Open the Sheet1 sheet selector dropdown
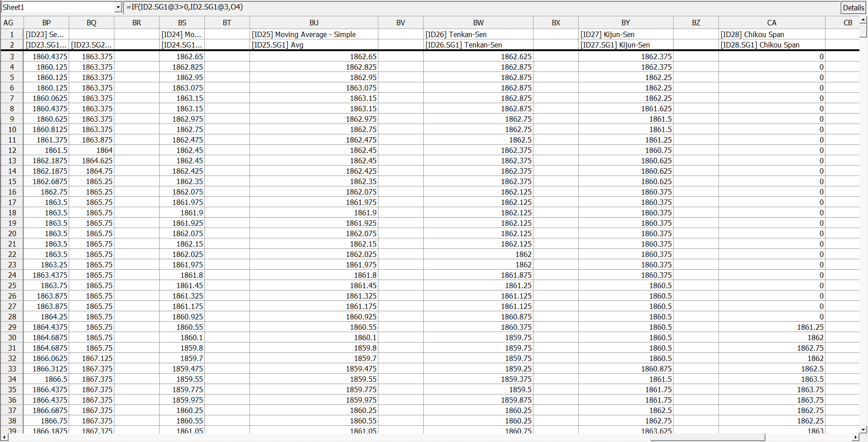 click(x=118, y=8)
